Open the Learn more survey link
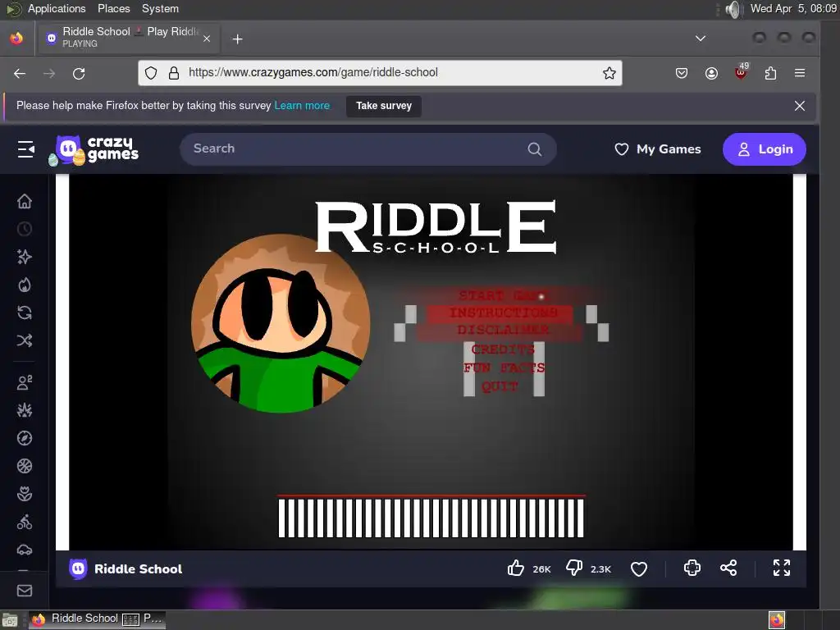The width and height of the screenshot is (840, 630). [x=302, y=106]
